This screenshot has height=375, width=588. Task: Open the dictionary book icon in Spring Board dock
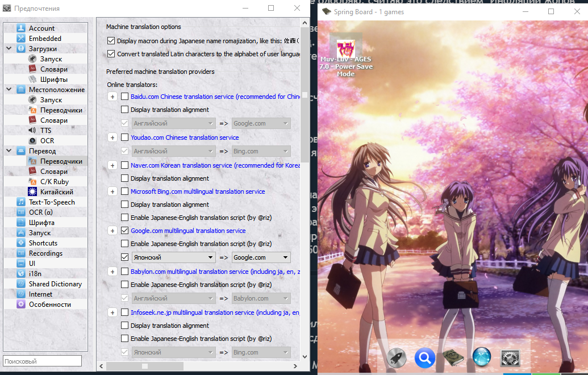click(453, 357)
